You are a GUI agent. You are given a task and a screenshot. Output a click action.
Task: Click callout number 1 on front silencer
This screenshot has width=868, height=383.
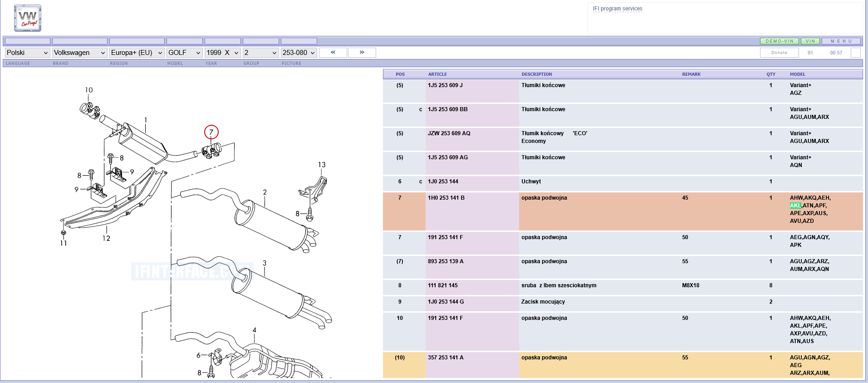click(146, 120)
